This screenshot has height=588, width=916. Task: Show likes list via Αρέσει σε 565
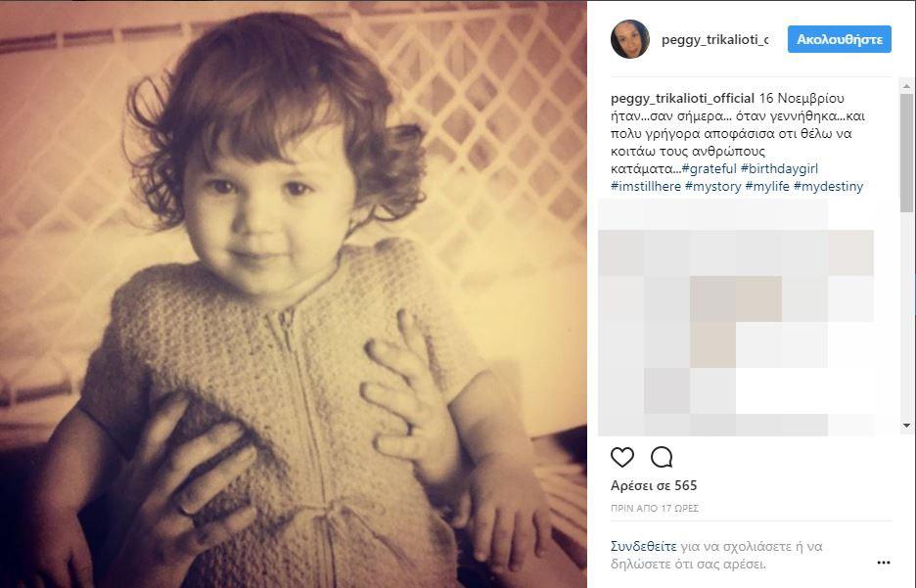(x=654, y=485)
